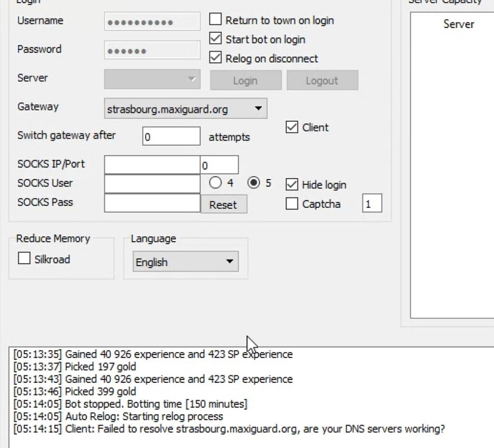Select log line 'Picked 197 gold'
Screen dimensions: 494x448
[75, 367]
